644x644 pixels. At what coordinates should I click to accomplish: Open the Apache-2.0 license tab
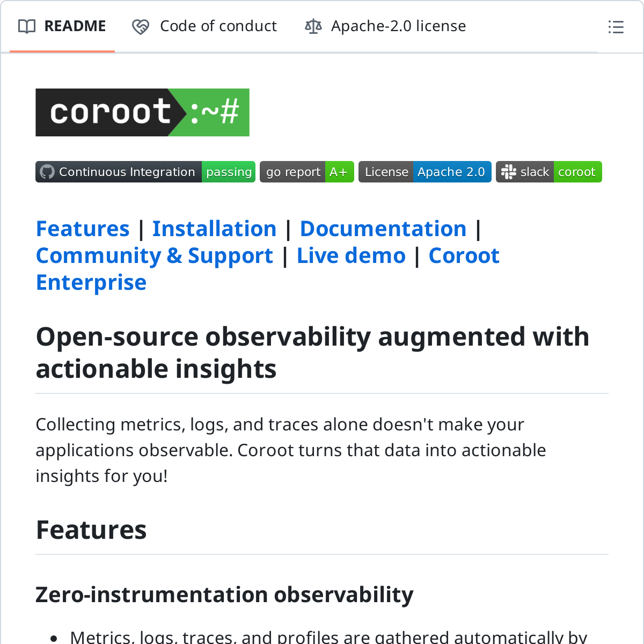pos(398,26)
